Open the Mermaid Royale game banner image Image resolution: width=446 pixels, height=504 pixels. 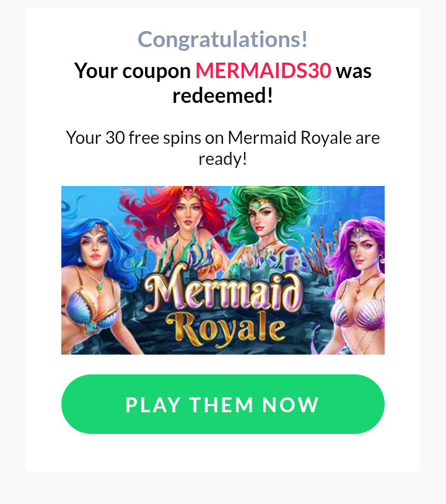[223, 270]
